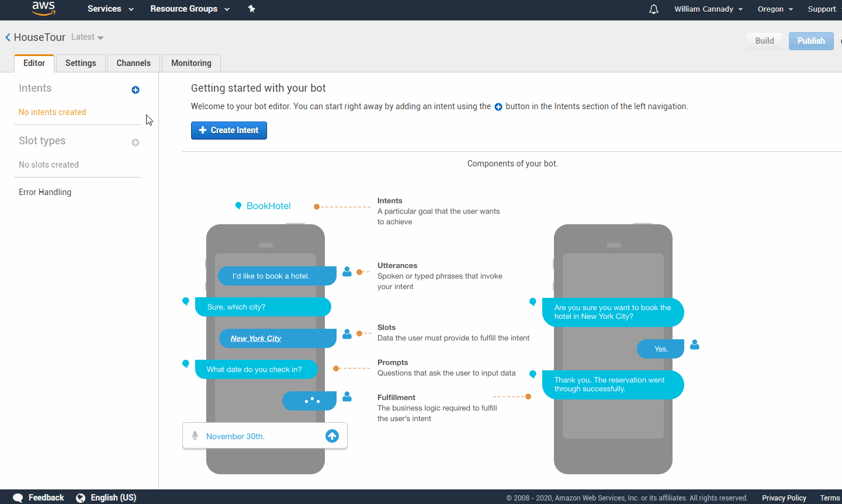Click the 'Sure, which city?' chat bubble
842x504 pixels.
[x=263, y=307]
